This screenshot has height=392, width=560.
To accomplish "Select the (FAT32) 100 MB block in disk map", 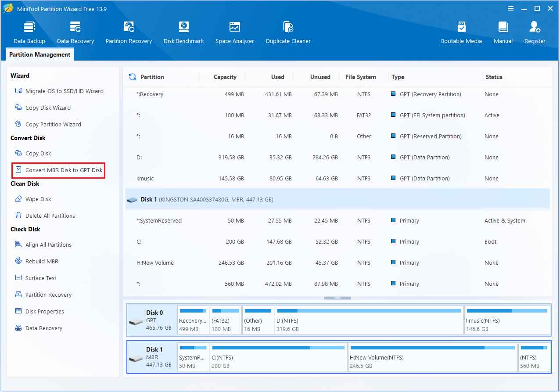I will point(226,320).
